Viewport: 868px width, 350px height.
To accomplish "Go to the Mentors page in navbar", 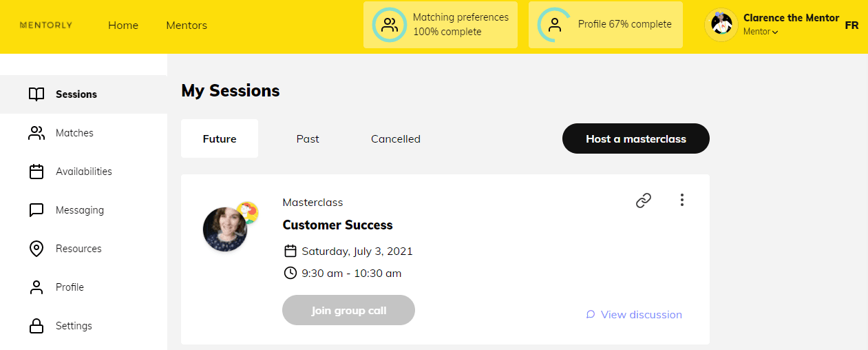I will point(187,25).
